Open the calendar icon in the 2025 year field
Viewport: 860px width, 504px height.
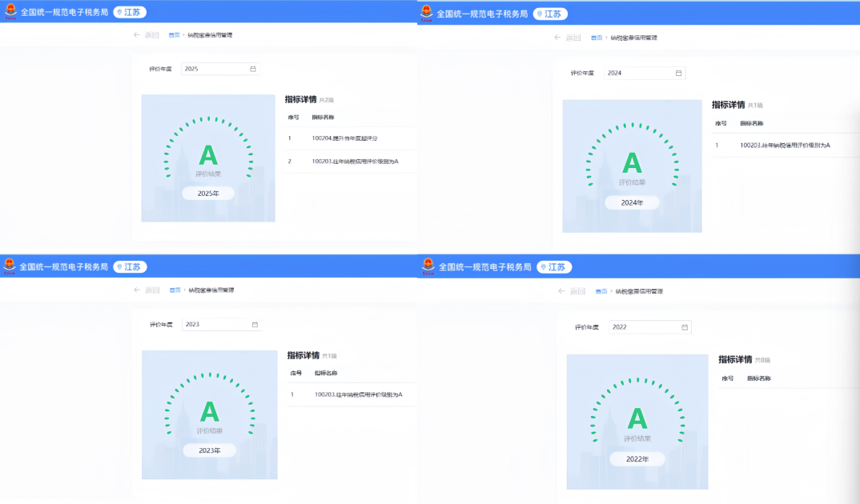(x=253, y=69)
